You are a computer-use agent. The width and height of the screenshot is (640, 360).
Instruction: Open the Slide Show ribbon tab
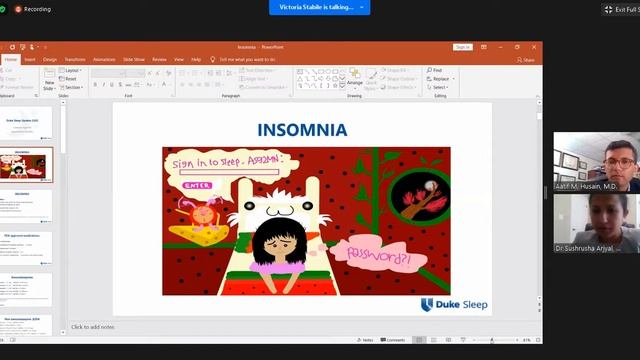[134, 60]
